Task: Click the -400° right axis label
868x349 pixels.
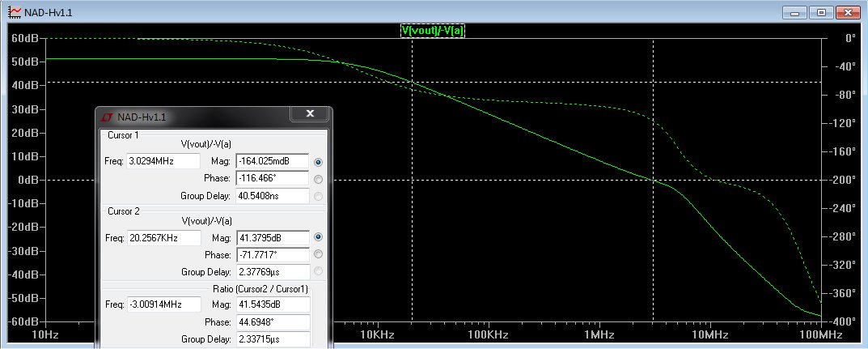Action: pos(843,321)
